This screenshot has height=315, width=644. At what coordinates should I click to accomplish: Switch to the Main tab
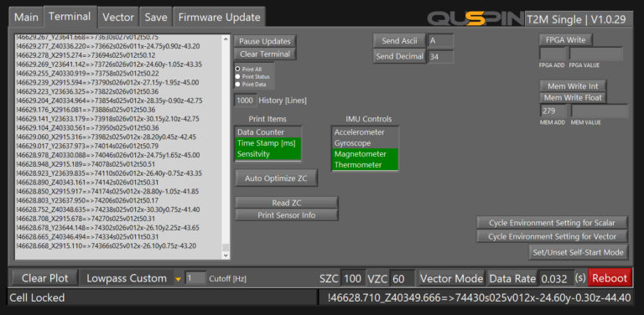coord(26,18)
